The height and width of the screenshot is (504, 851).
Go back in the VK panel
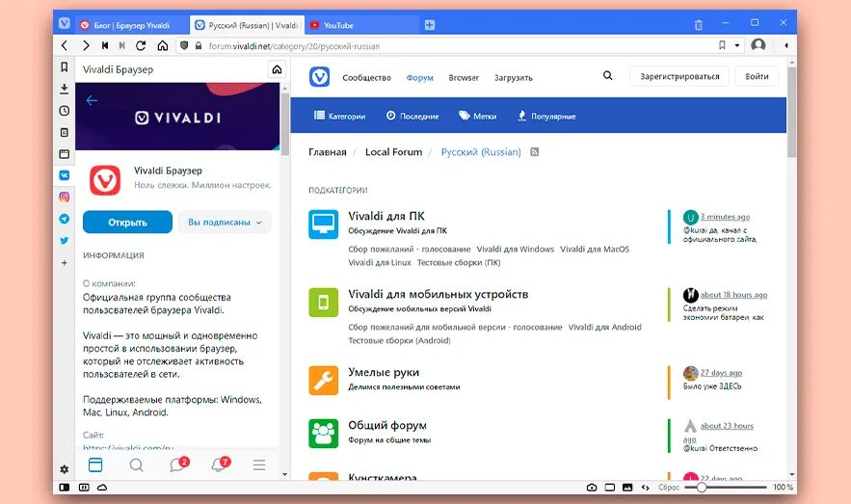[92, 100]
